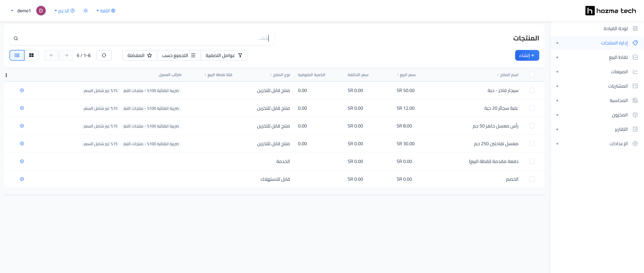The image size is (644, 273).
Task: Open the row gear for الخصم
Action: [22, 179]
